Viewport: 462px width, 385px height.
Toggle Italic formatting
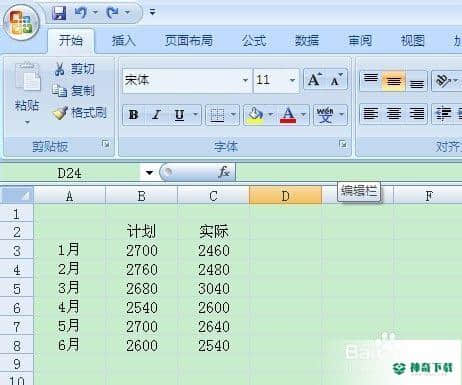[156, 115]
